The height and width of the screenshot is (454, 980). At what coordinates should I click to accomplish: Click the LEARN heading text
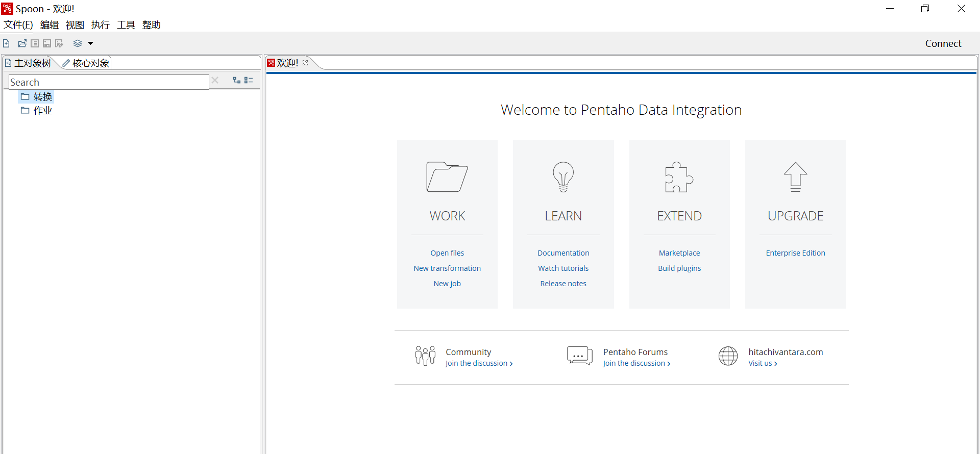click(x=563, y=216)
